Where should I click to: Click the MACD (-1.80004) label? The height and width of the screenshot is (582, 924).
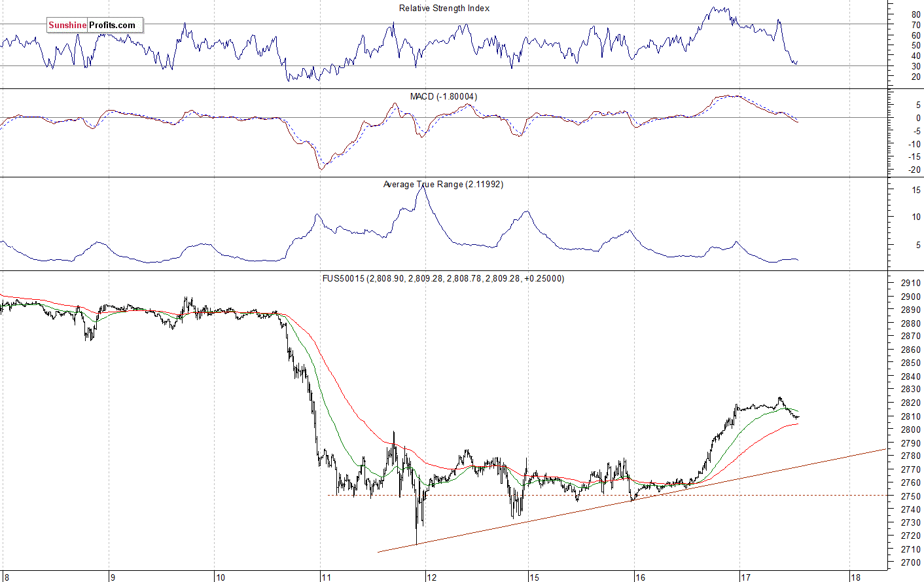click(444, 96)
